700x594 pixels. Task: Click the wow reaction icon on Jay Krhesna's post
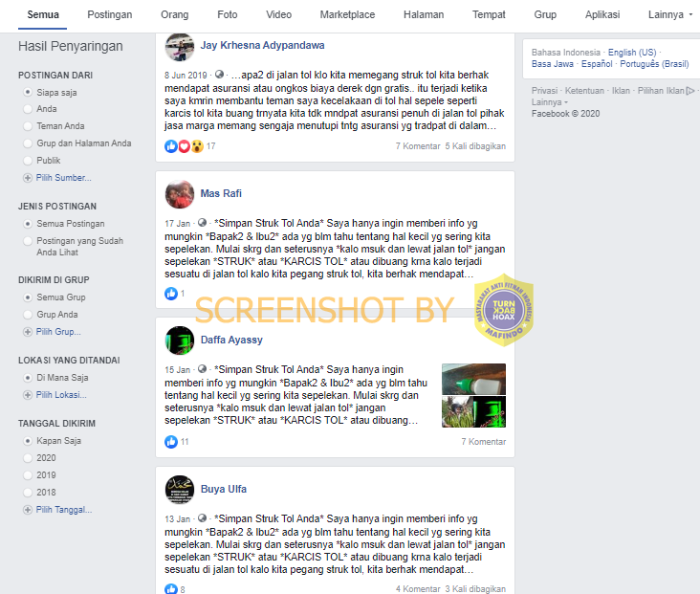pyautogui.click(x=197, y=146)
